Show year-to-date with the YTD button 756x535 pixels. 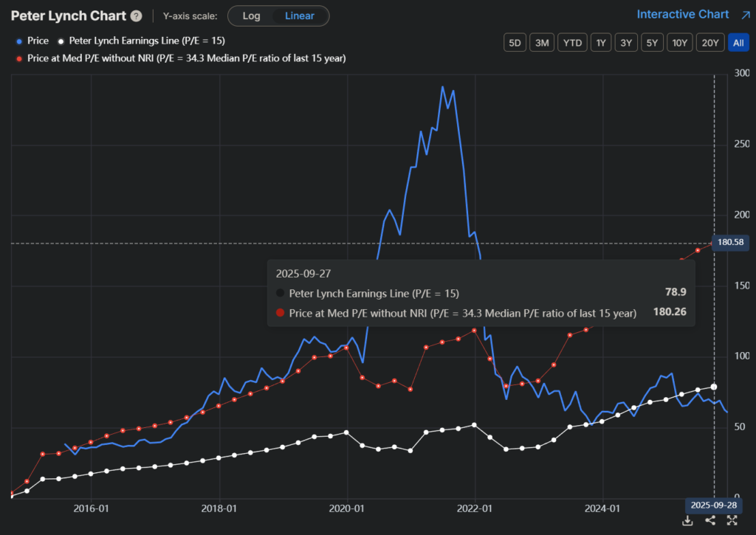pyautogui.click(x=572, y=43)
